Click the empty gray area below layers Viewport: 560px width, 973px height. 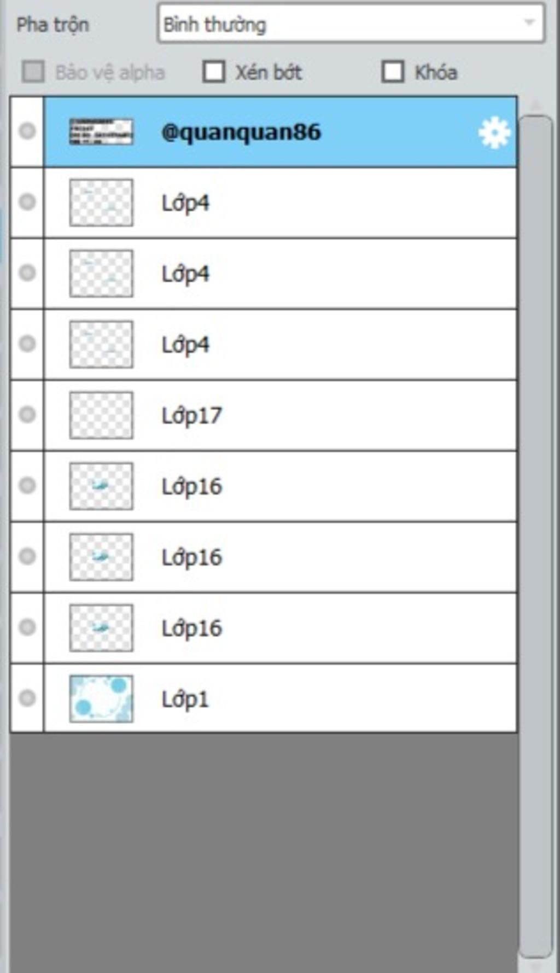coord(262,848)
